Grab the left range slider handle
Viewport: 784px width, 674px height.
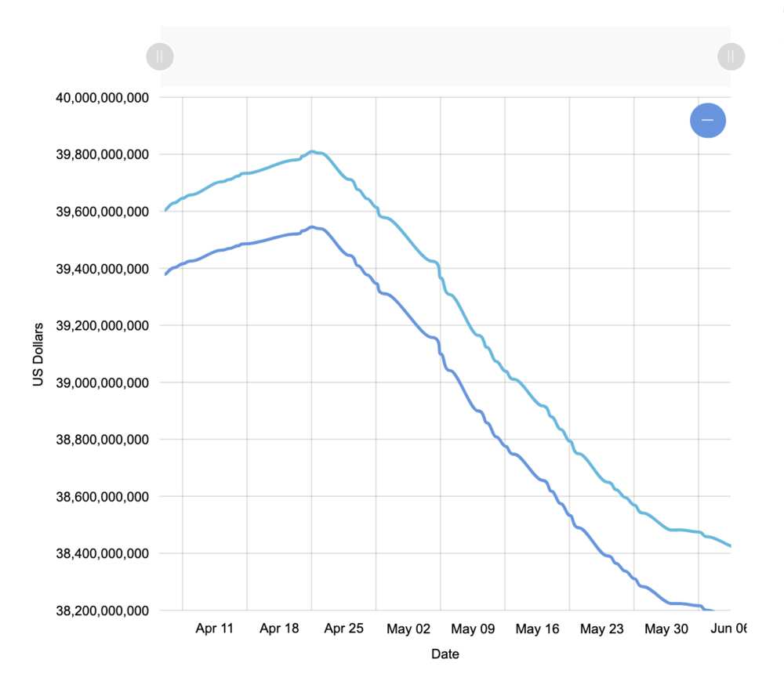[x=160, y=56]
